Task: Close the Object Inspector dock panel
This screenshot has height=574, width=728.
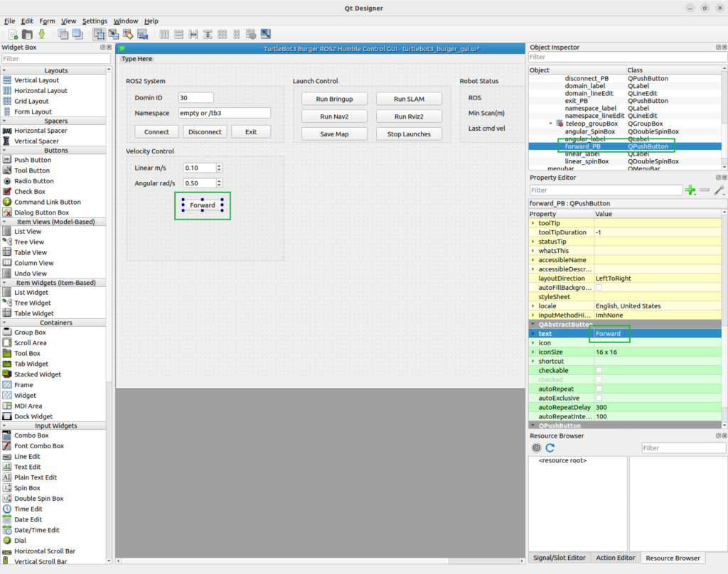Action: tap(724, 48)
